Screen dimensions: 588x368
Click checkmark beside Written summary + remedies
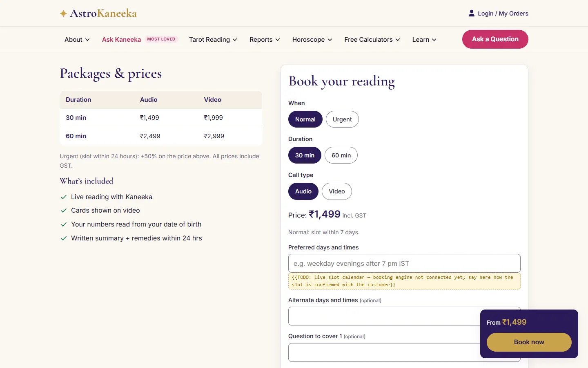64,238
